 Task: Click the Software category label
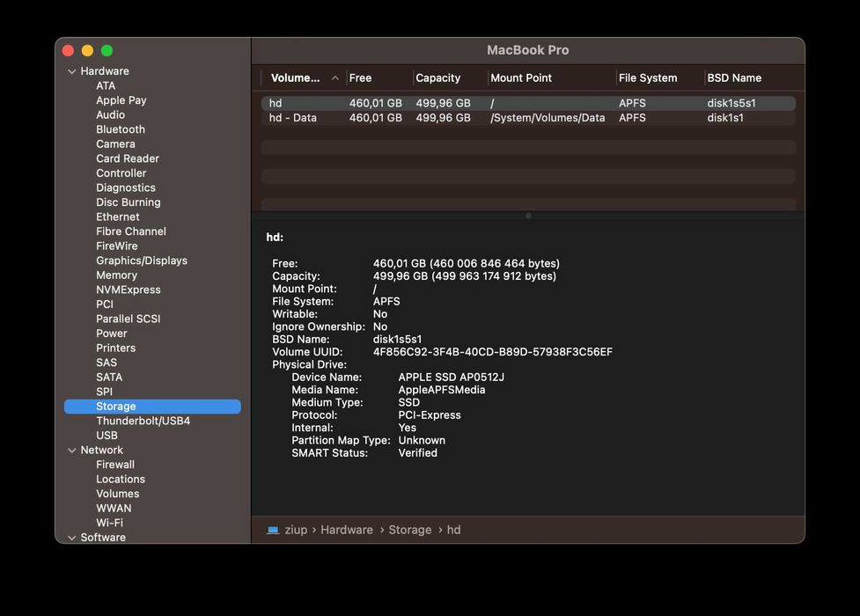(x=103, y=538)
